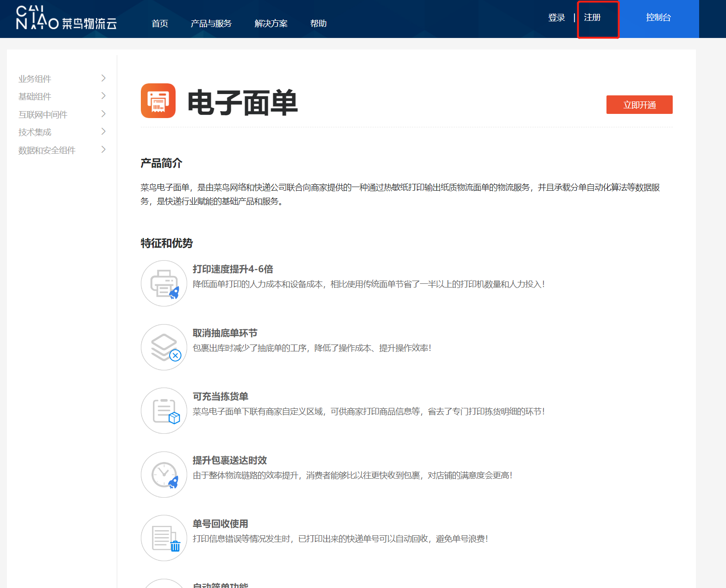
Task: Click the printer rocket icon for 打印速度提升
Action: coord(164,283)
